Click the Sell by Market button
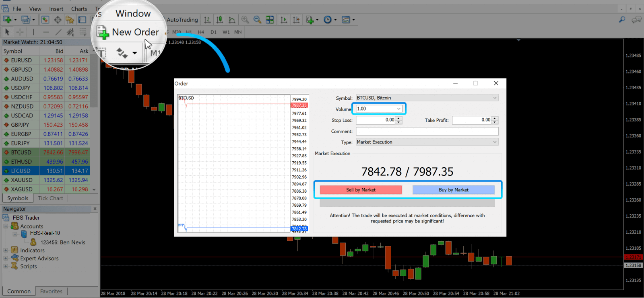The image size is (644, 298). point(361,190)
